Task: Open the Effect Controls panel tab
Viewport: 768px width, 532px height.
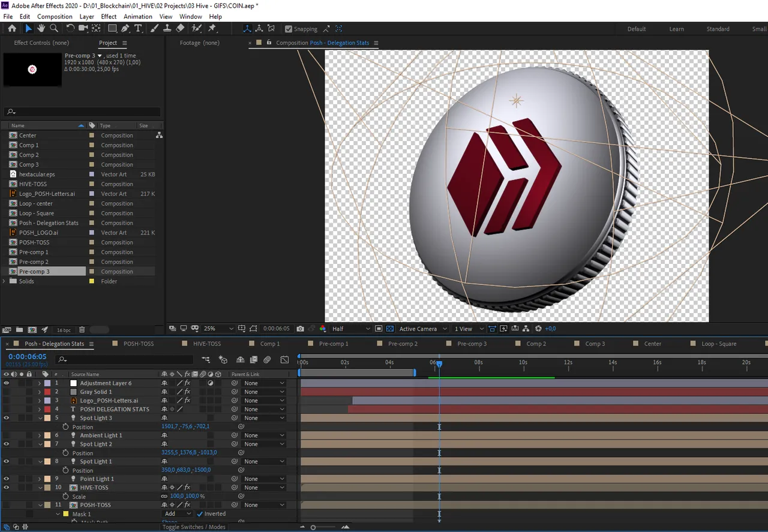Action: coord(41,43)
